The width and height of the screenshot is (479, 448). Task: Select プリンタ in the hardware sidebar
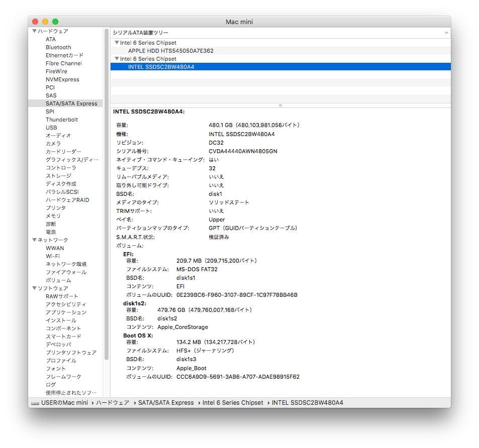(x=56, y=208)
